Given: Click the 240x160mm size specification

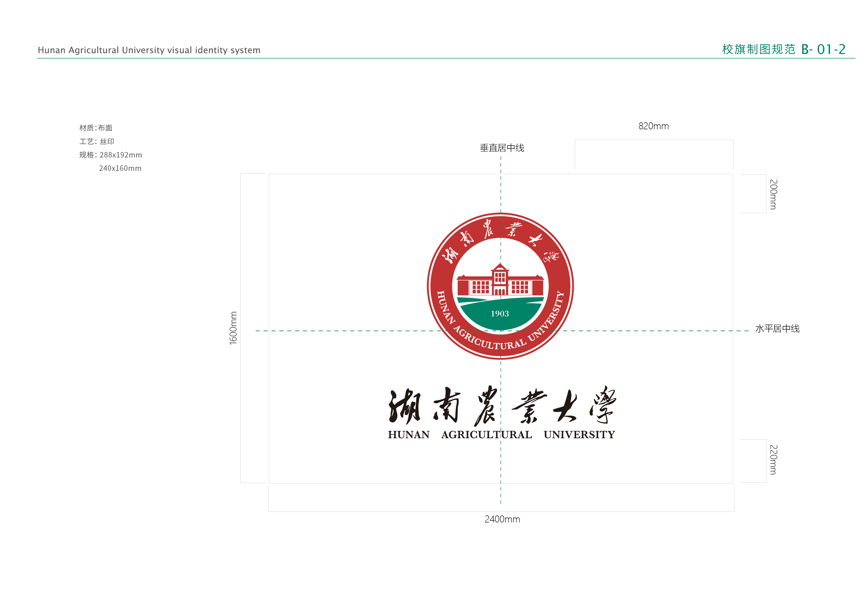Looking at the screenshot, I should point(120,168).
